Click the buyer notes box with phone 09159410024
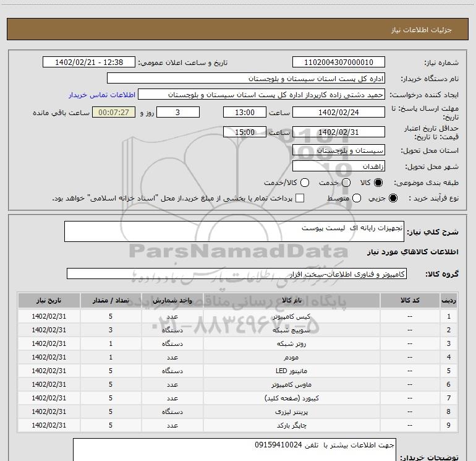The width and height of the screenshot is (476, 461). click(234, 450)
